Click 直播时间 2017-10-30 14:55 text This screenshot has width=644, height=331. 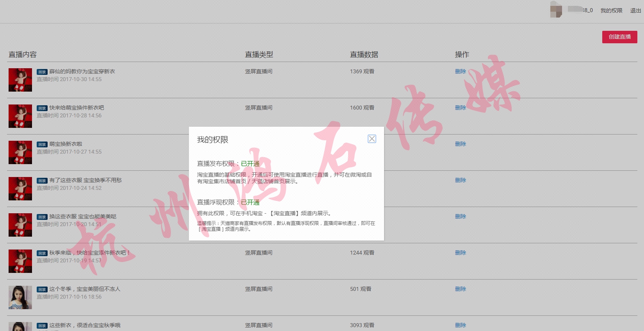tap(69, 79)
